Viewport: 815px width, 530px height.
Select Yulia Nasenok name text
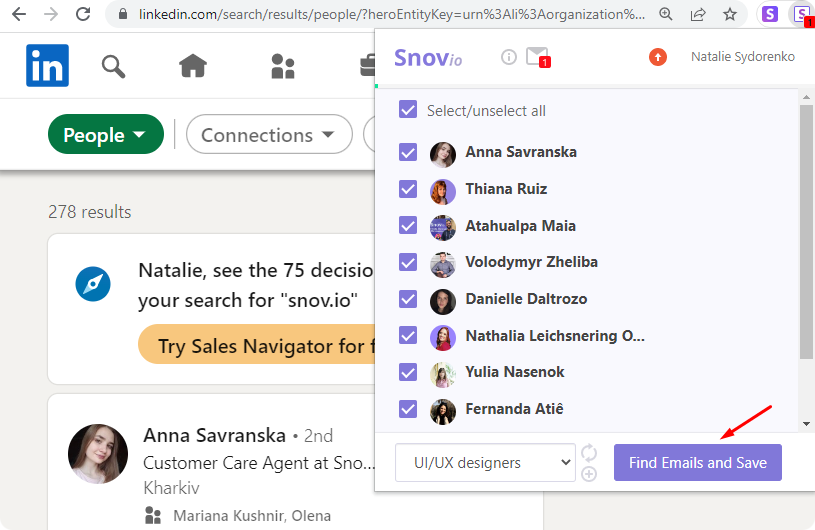pos(515,372)
